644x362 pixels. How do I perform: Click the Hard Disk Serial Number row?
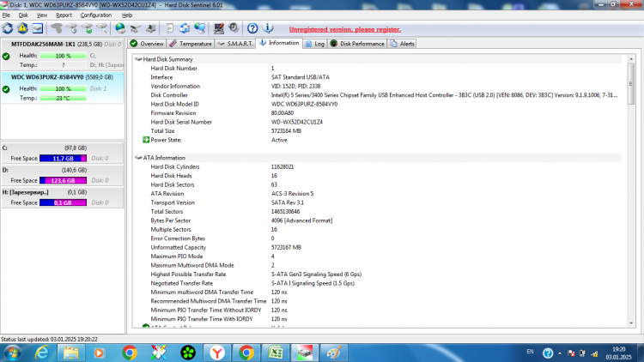[378, 123]
